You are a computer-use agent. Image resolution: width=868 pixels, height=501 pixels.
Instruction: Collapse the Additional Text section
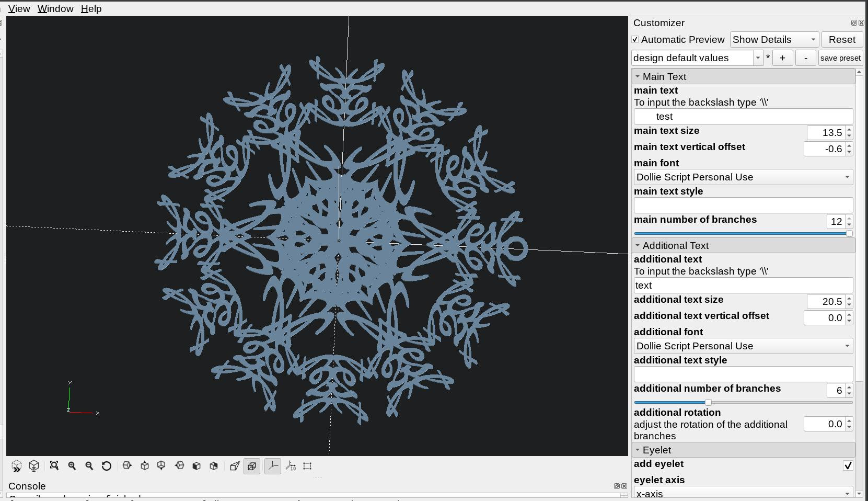coord(638,245)
